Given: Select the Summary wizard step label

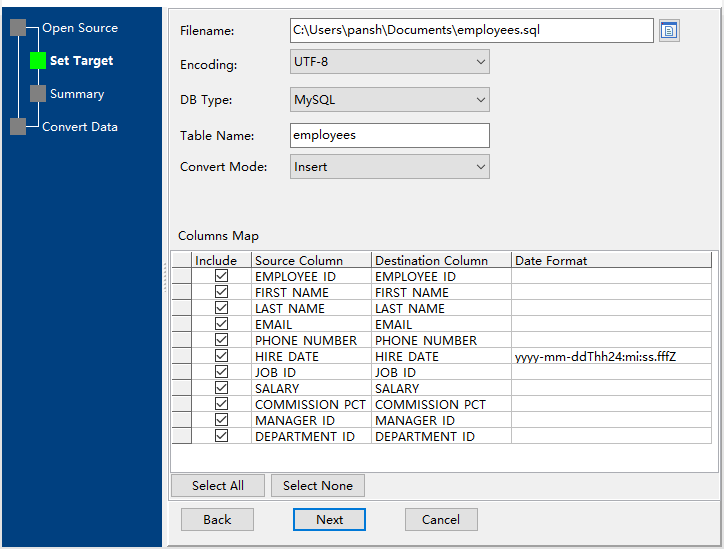Looking at the screenshot, I should click(x=77, y=94).
